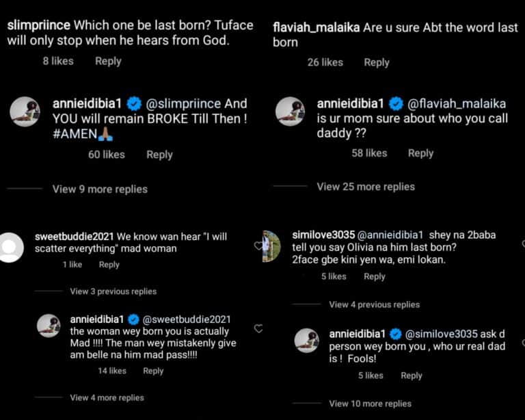Click annieidibia1's profile picture beside the flaviah_malaika reply

(290, 111)
